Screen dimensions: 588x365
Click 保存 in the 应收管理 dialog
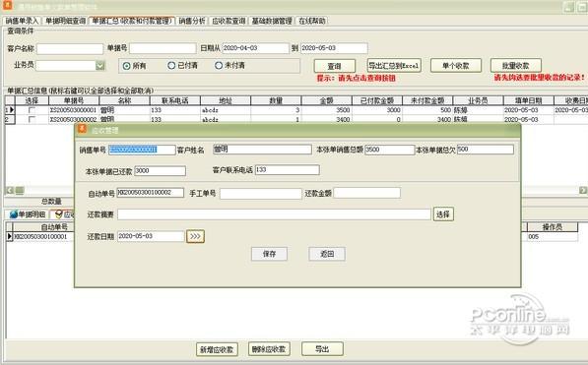click(x=269, y=254)
